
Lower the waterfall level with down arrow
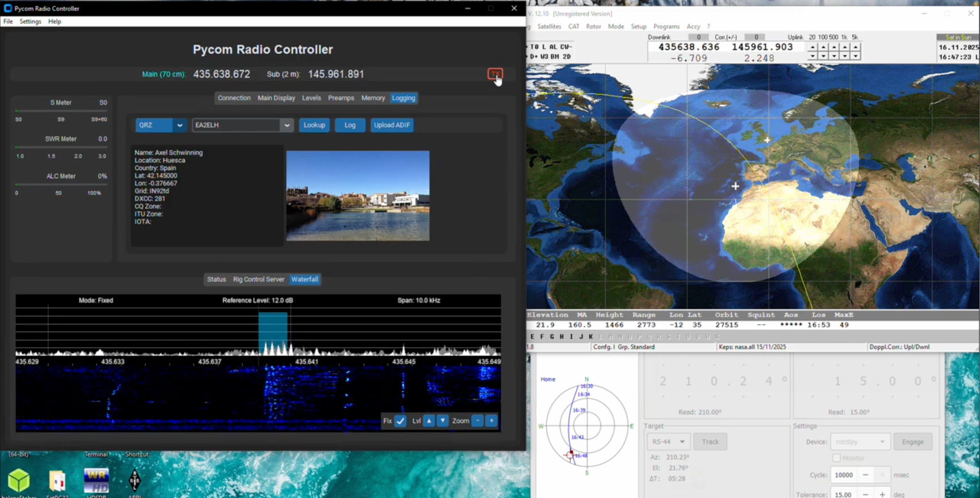443,421
